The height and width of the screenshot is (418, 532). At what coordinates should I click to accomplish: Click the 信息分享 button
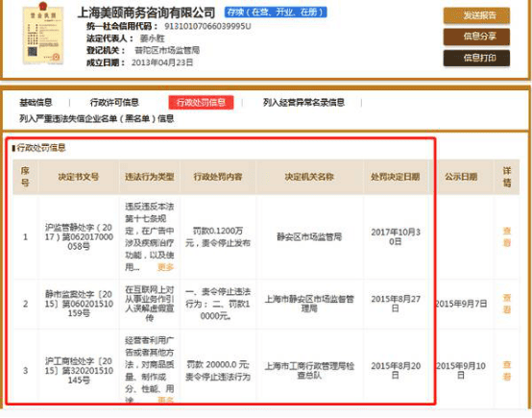(x=476, y=37)
